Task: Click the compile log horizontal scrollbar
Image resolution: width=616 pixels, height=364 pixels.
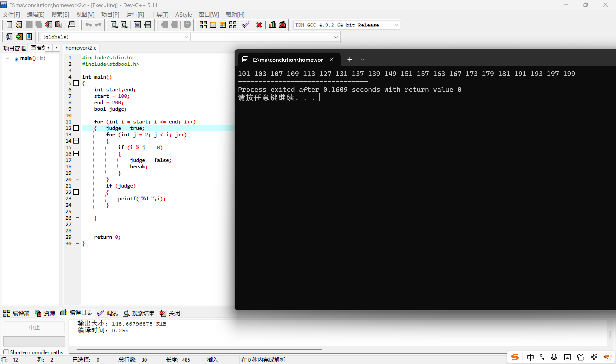Action: [x=199, y=349]
